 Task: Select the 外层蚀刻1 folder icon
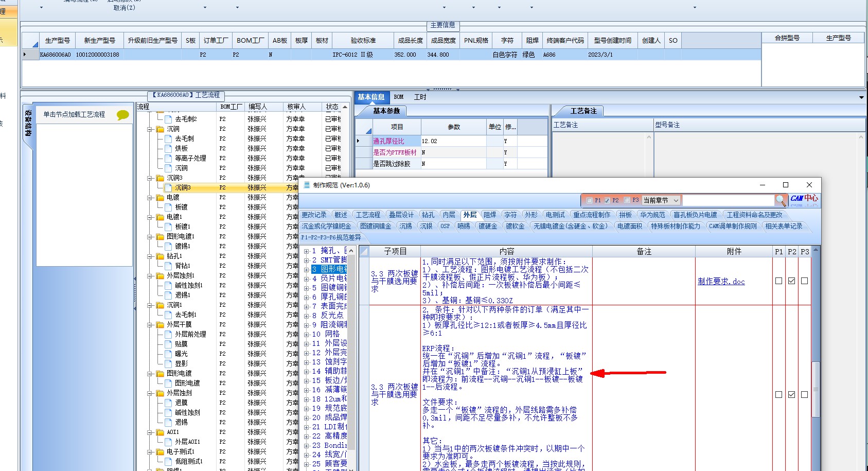point(160,275)
